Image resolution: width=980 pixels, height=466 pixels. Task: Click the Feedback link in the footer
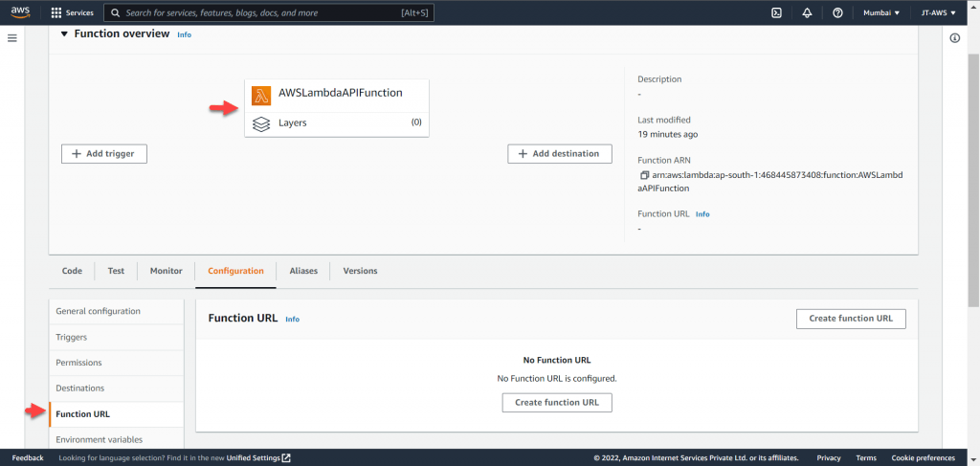click(28, 458)
